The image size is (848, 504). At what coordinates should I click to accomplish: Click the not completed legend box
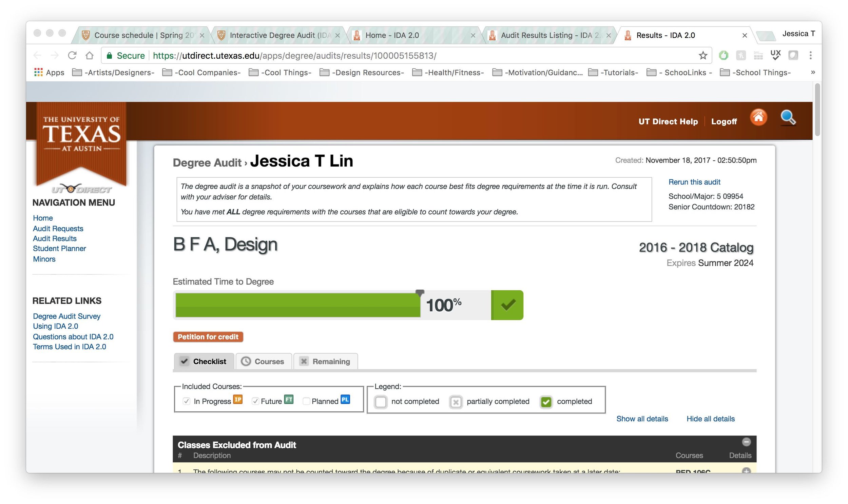(380, 402)
